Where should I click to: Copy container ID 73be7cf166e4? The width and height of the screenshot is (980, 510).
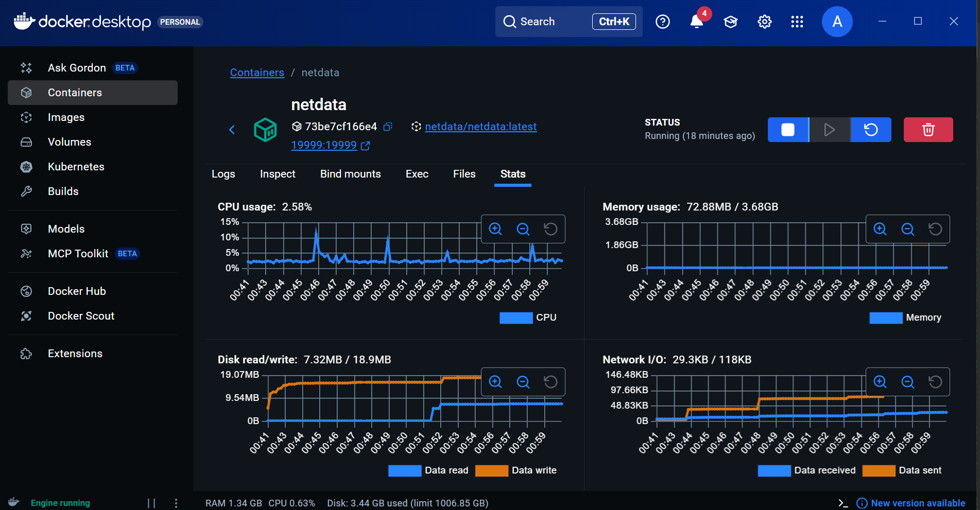388,127
